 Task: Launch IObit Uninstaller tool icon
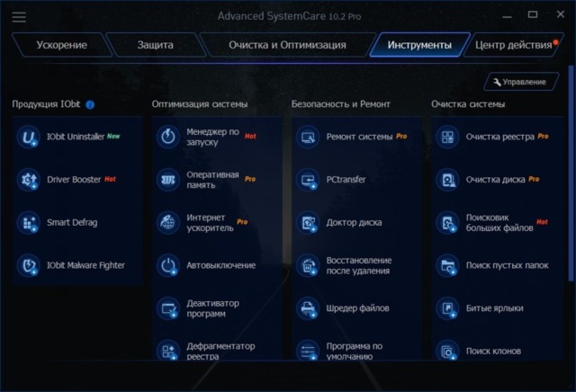pos(30,137)
